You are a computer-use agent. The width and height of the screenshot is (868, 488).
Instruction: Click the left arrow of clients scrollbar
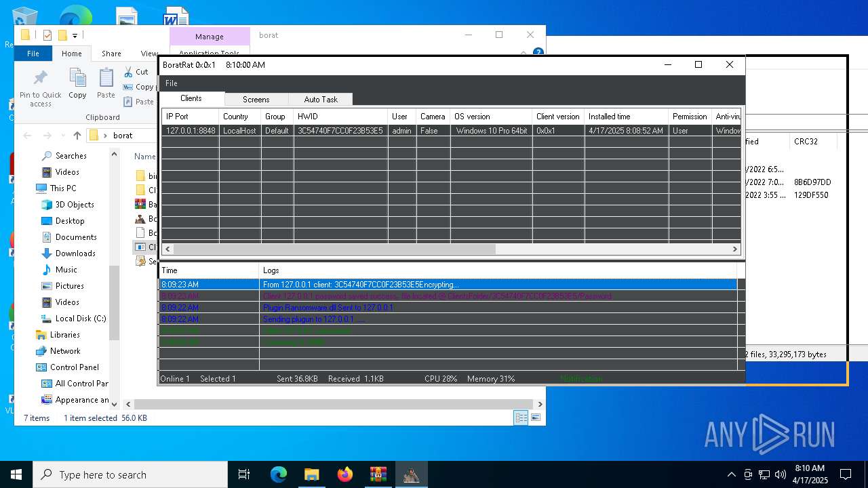tap(167, 249)
